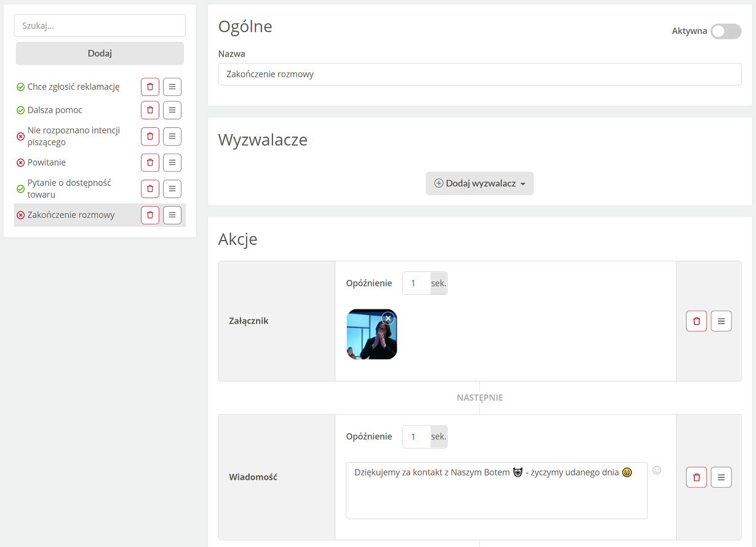
Task: Delete 'Nie rozpoznano intencji piszącego' scenario
Action: [x=150, y=137]
